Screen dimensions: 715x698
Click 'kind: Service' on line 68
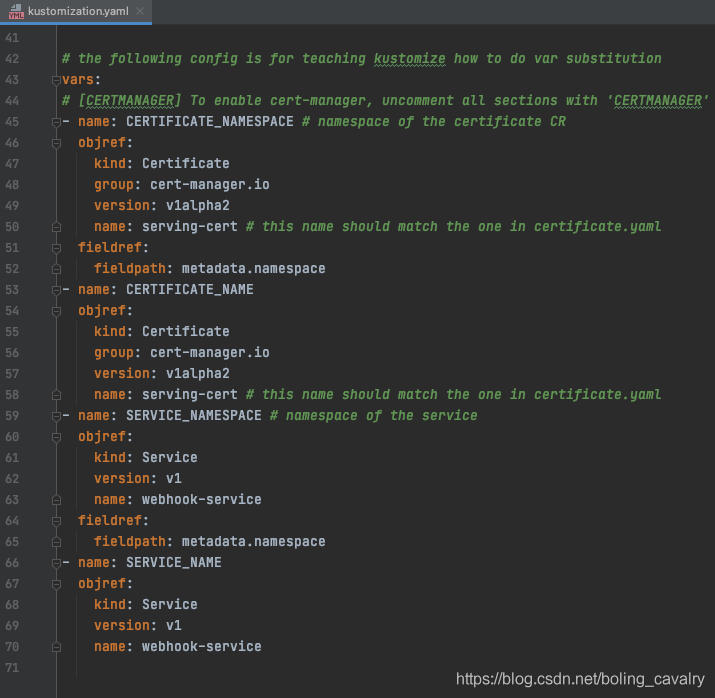146,604
